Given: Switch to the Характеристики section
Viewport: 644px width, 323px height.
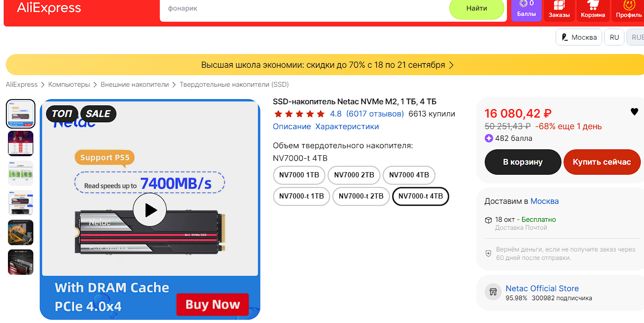Looking at the screenshot, I should [347, 127].
